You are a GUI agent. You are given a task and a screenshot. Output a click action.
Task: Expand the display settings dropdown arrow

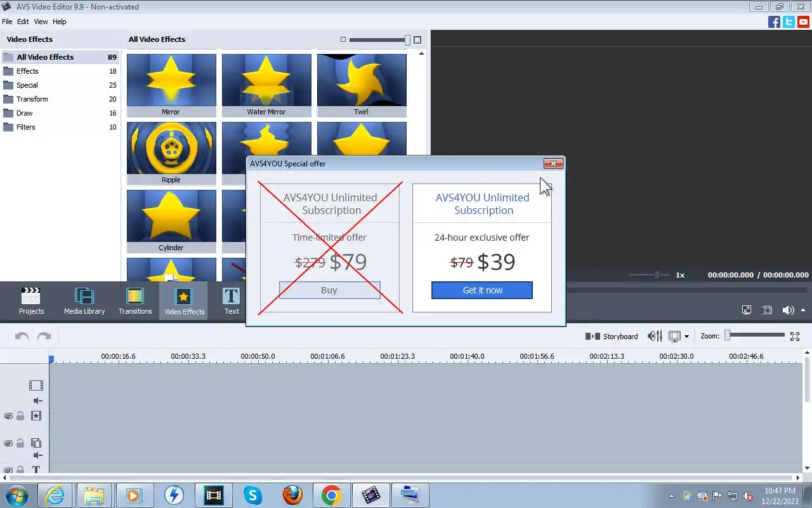coord(686,337)
